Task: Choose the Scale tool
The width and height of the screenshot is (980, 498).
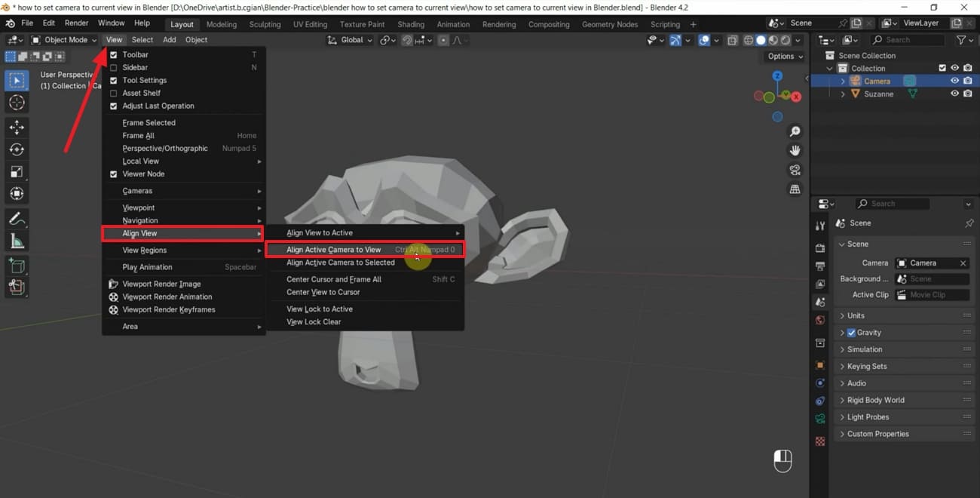Action: (17, 171)
